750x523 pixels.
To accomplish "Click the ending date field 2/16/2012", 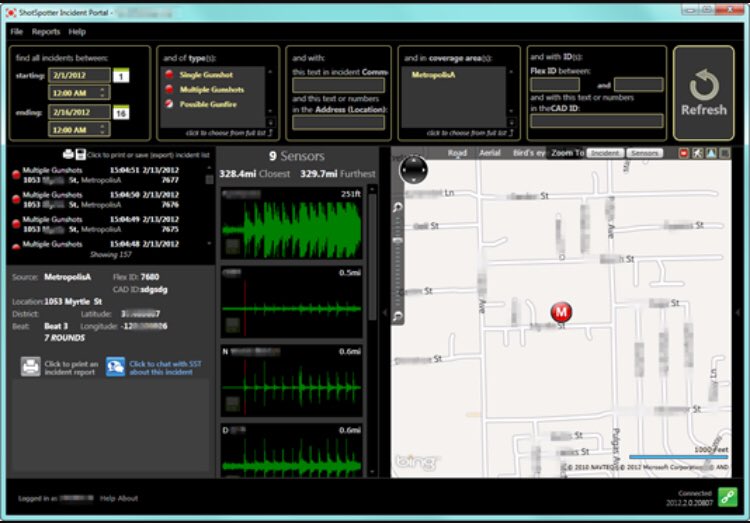I will 79,112.
